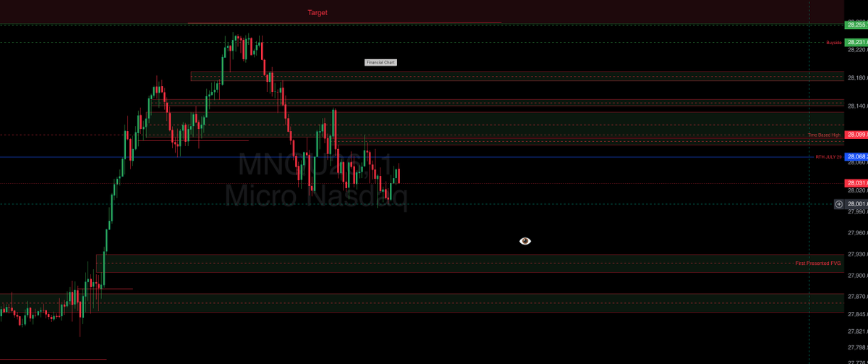Image resolution: width=868 pixels, height=364 pixels.
Task: Click the 27,870 price scale value
Action: (x=858, y=297)
